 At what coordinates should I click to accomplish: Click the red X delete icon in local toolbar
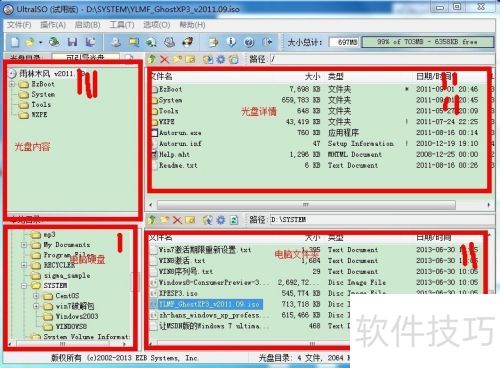click(x=177, y=220)
